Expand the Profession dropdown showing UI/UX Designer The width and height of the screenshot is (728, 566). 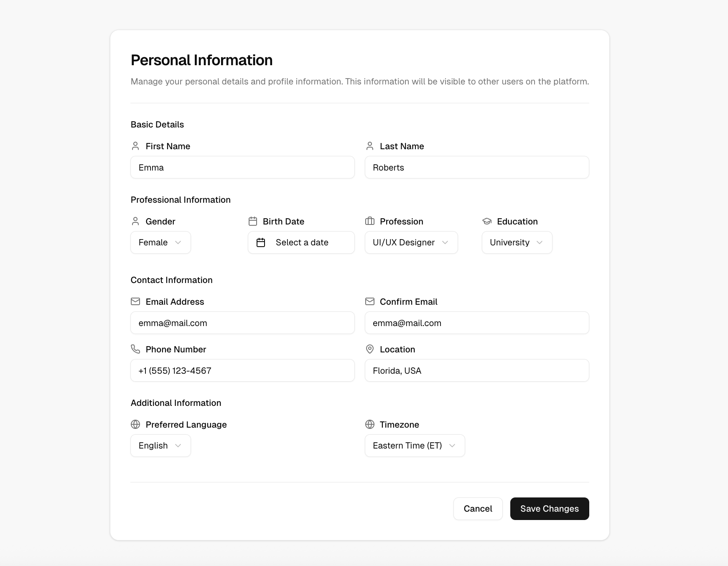point(411,242)
